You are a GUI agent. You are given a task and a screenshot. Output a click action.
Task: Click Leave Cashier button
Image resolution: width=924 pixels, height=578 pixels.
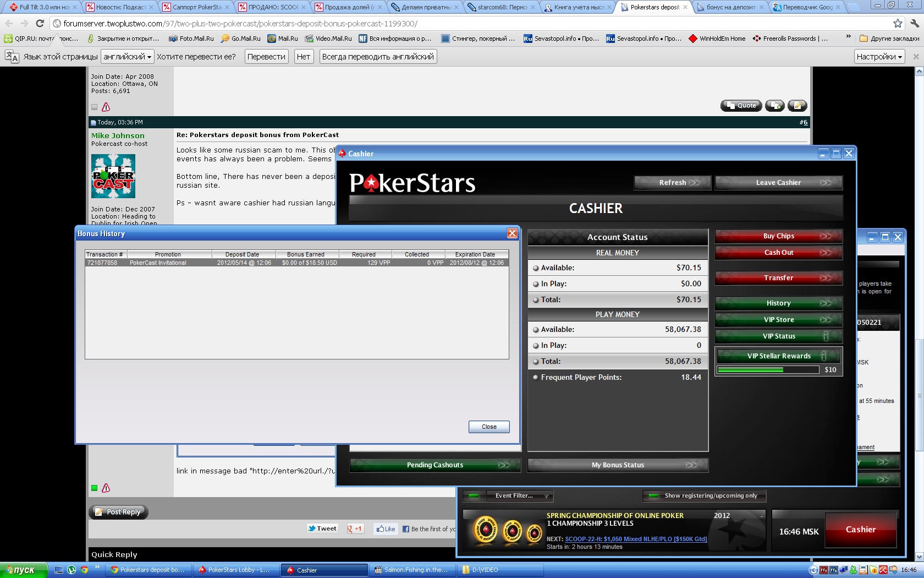pyautogui.click(x=779, y=183)
